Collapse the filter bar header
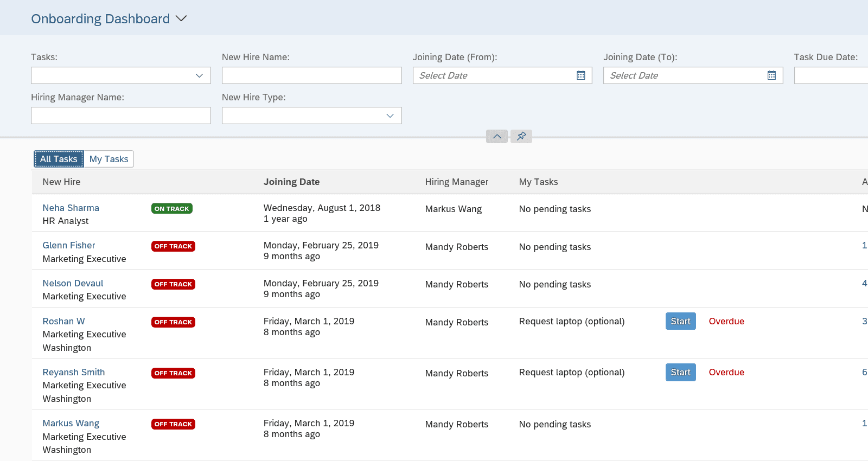Screen dimensions: 868x461 pos(497,136)
